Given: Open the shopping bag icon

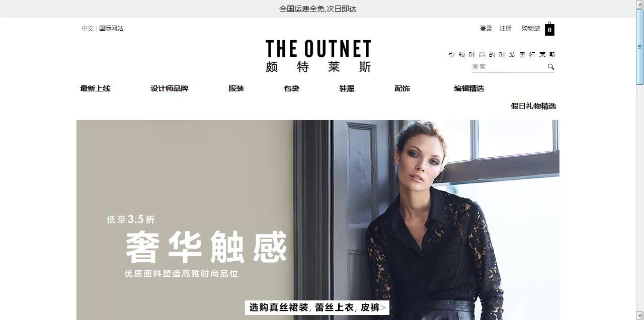Looking at the screenshot, I should 549,29.
